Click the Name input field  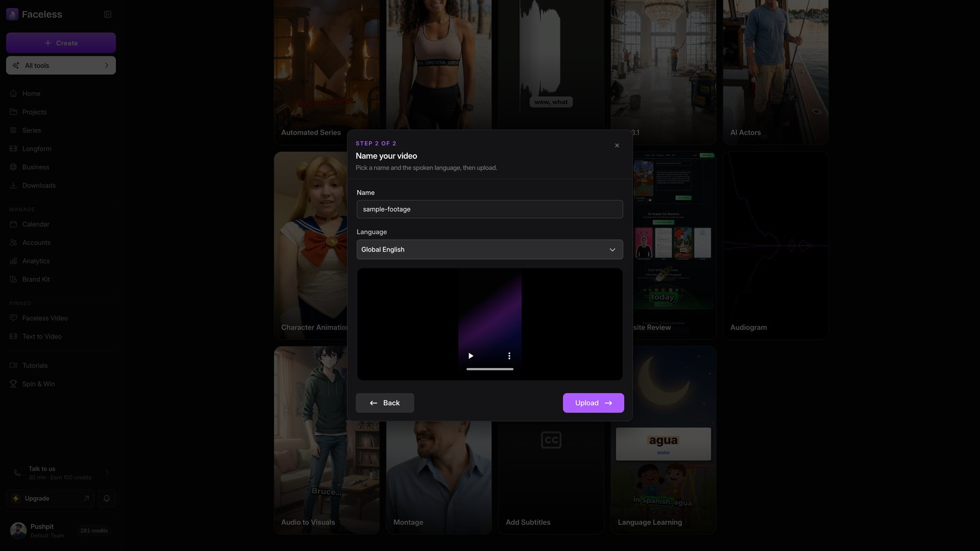pos(490,209)
